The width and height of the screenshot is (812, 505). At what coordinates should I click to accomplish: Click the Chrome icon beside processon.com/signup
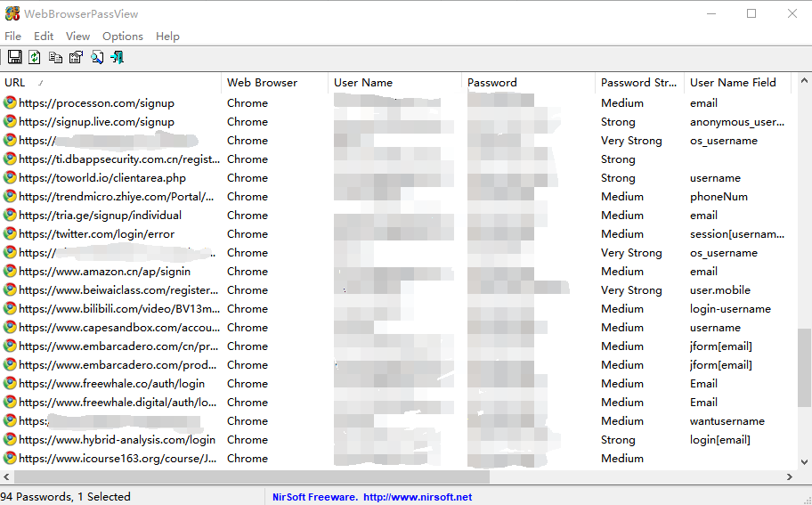click(x=10, y=102)
